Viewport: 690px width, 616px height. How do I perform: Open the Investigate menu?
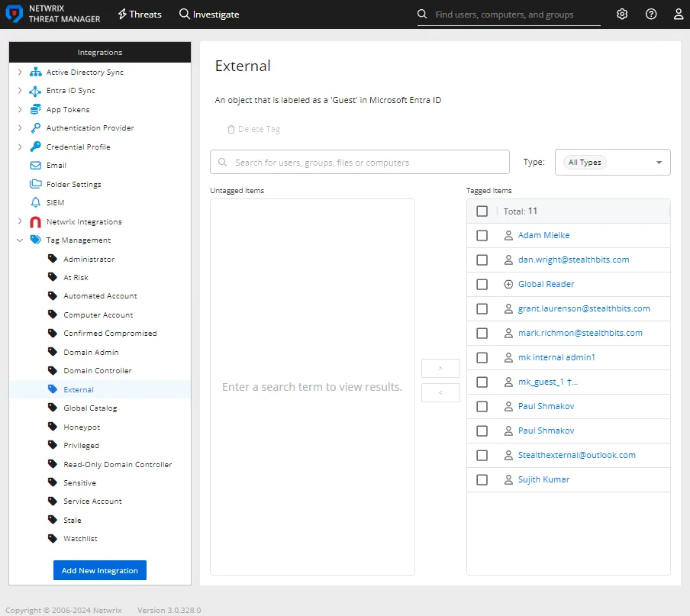coord(209,14)
